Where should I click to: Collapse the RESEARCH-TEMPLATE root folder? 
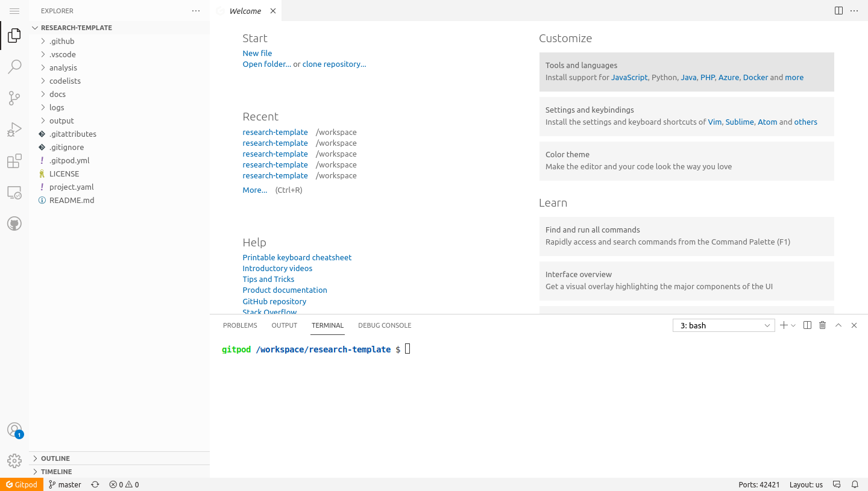119,28
